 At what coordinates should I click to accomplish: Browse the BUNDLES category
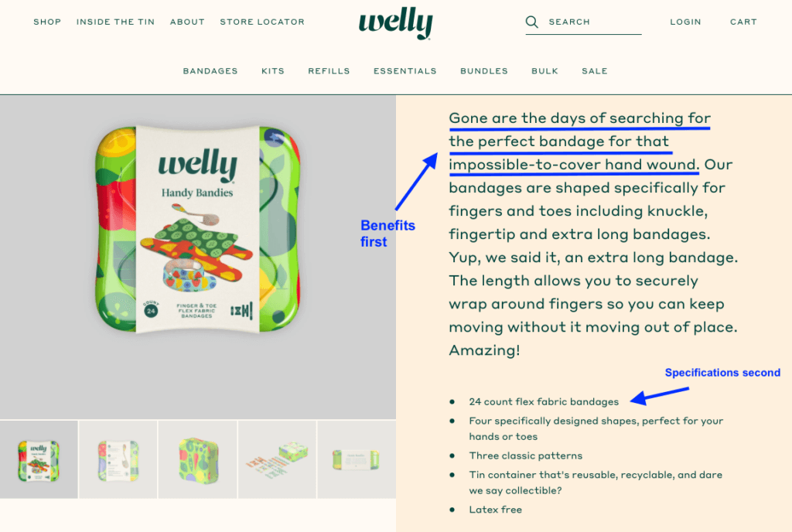(484, 70)
